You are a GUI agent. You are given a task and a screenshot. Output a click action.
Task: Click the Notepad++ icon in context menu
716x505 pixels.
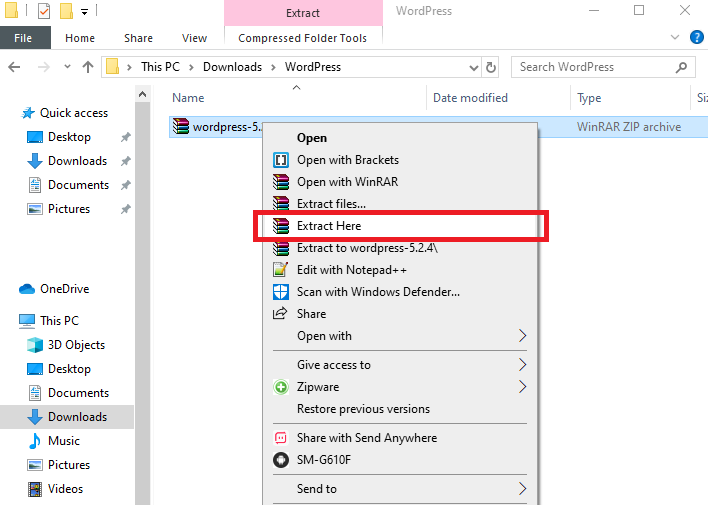(x=280, y=270)
